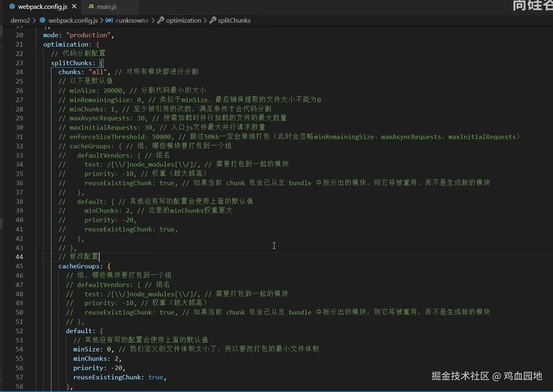
Task: Click the optimization breadcrumb item
Action: click(x=183, y=21)
